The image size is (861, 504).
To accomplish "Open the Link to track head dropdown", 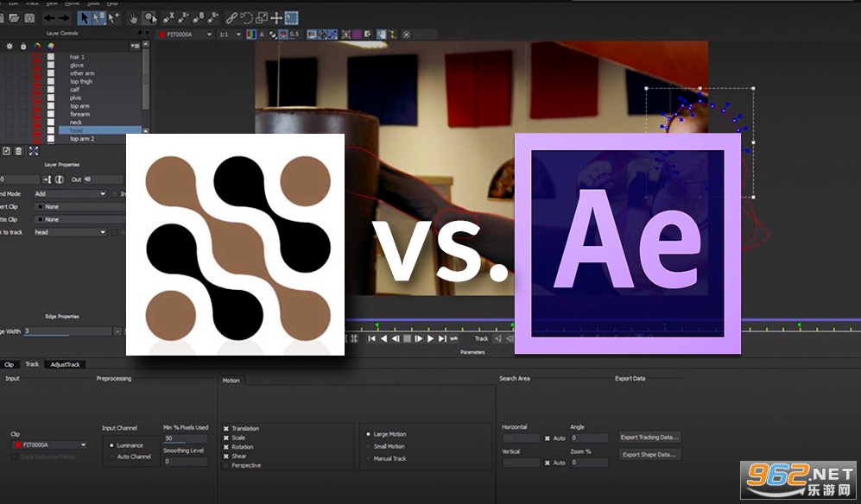I will click(x=70, y=232).
